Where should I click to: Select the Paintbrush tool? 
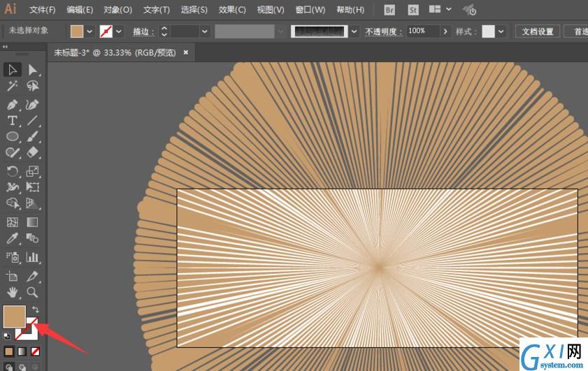coord(33,136)
